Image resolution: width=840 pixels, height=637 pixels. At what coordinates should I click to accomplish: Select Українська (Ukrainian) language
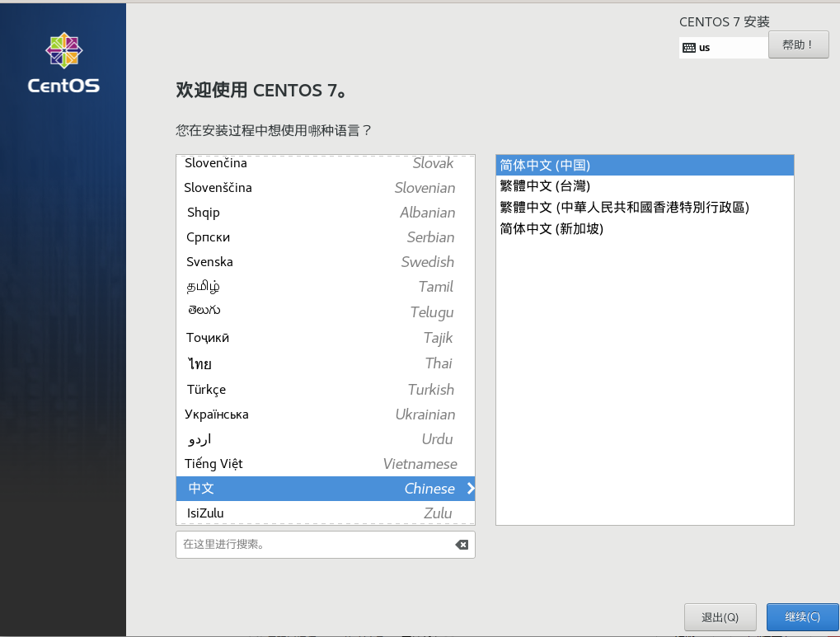(x=325, y=415)
